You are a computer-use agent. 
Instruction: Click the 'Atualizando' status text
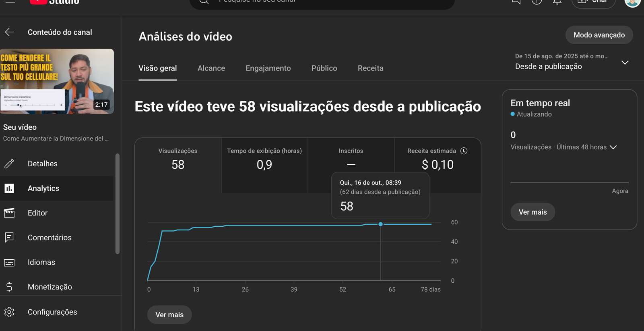tap(534, 114)
